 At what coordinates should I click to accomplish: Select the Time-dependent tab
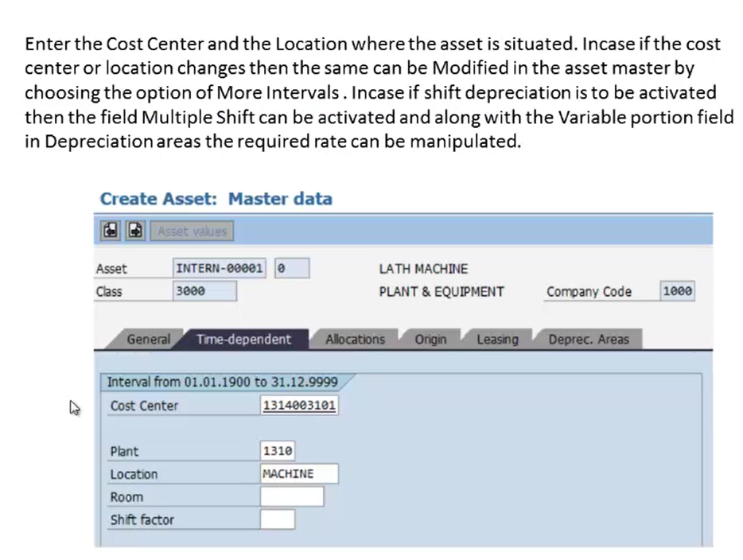click(x=243, y=339)
